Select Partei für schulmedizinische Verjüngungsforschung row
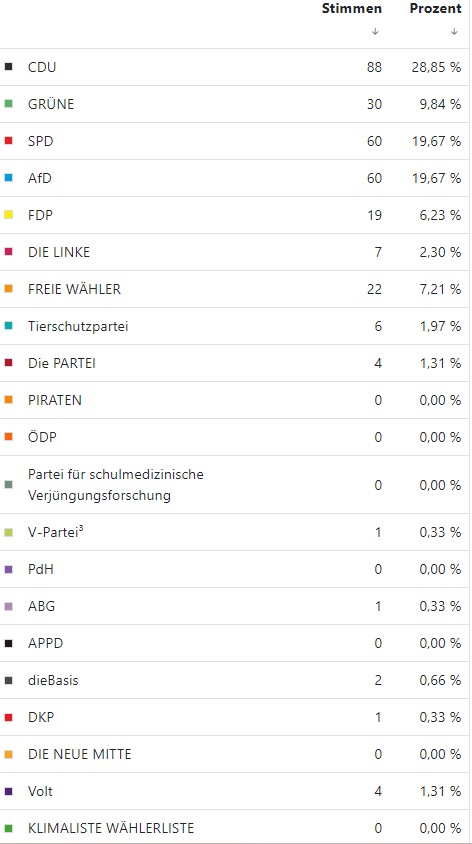Viewport: 472px width, 844px height. [235, 484]
